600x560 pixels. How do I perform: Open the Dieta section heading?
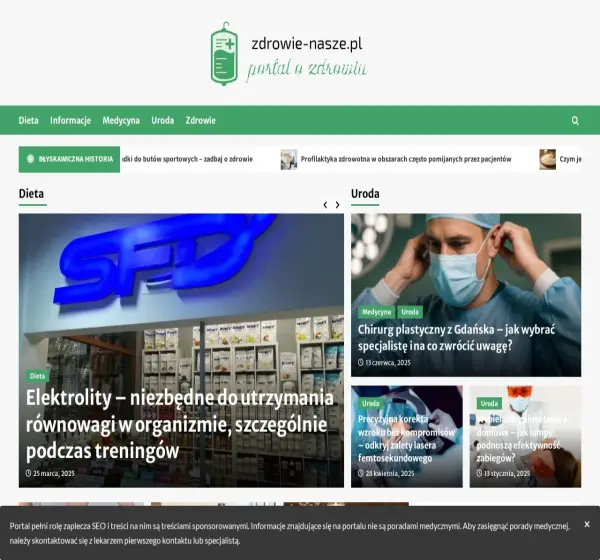[31, 194]
